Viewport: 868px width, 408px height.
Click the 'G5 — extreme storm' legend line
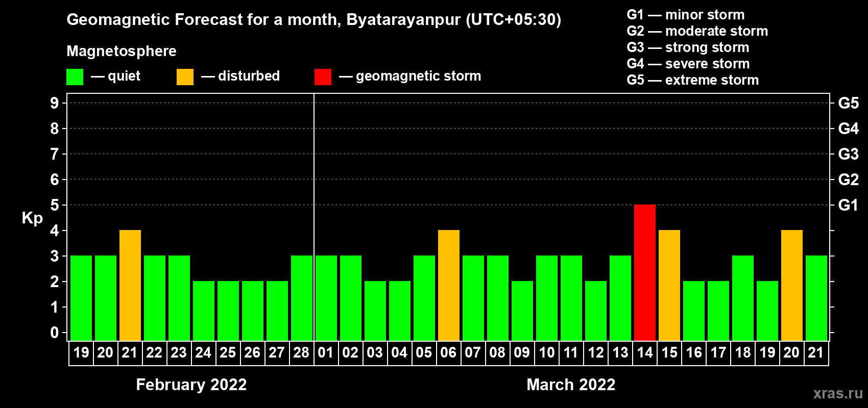coord(693,80)
